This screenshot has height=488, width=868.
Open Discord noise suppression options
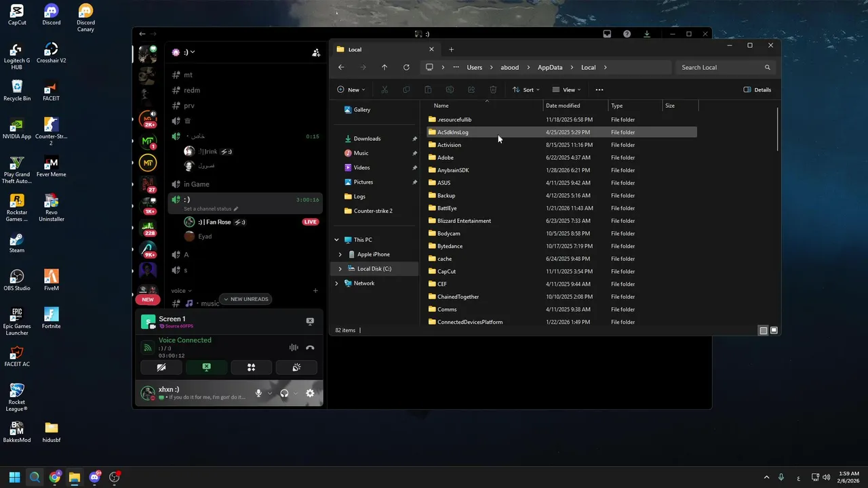coord(294,348)
